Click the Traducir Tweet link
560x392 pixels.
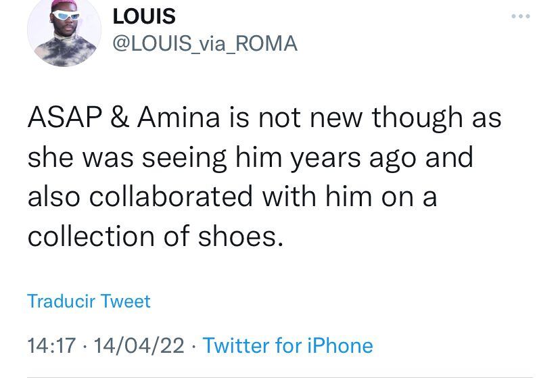pyautogui.click(x=89, y=301)
